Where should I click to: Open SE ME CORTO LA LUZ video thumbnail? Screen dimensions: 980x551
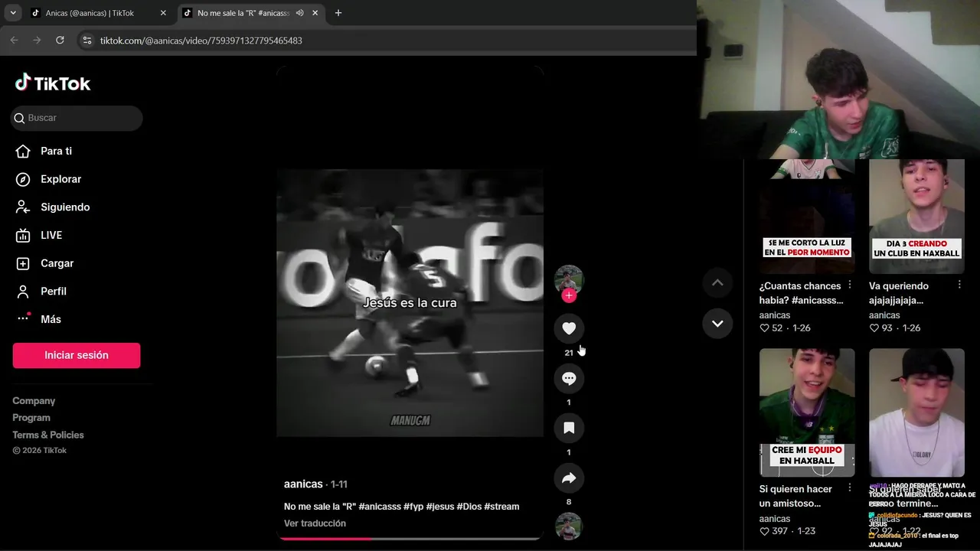[x=807, y=217]
